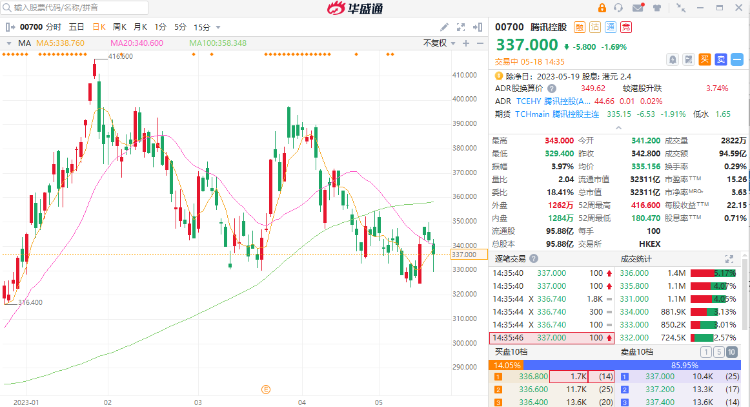Select the drawing pencil tool

click(x=444, y=27)
